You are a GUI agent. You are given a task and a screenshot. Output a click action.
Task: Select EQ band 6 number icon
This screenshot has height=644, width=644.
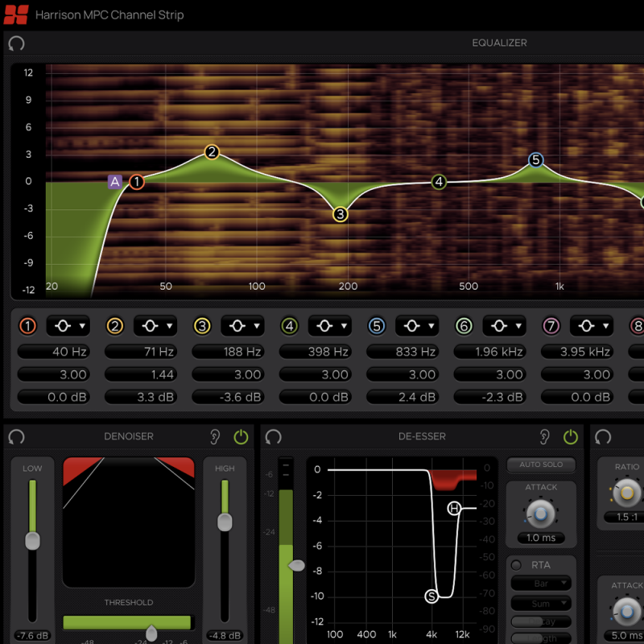click(464, 326)
